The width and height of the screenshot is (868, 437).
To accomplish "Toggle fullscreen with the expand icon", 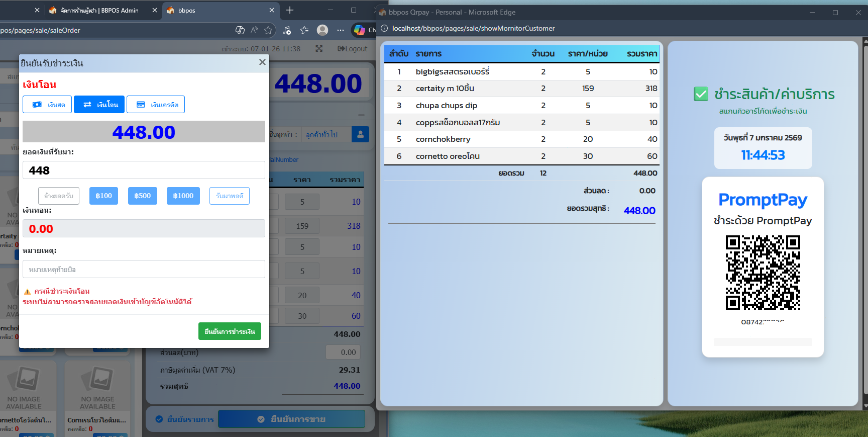I will 319,49.
